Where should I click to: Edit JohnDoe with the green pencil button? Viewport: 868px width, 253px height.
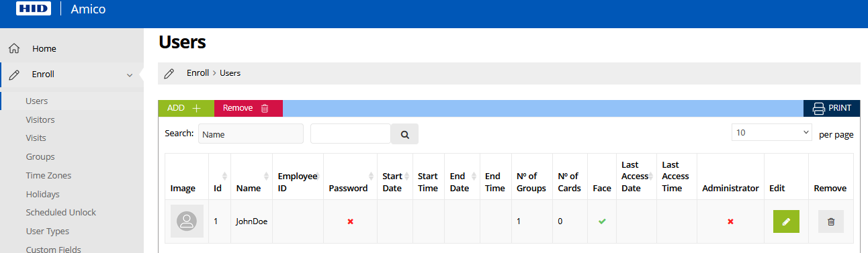(786, 221)
